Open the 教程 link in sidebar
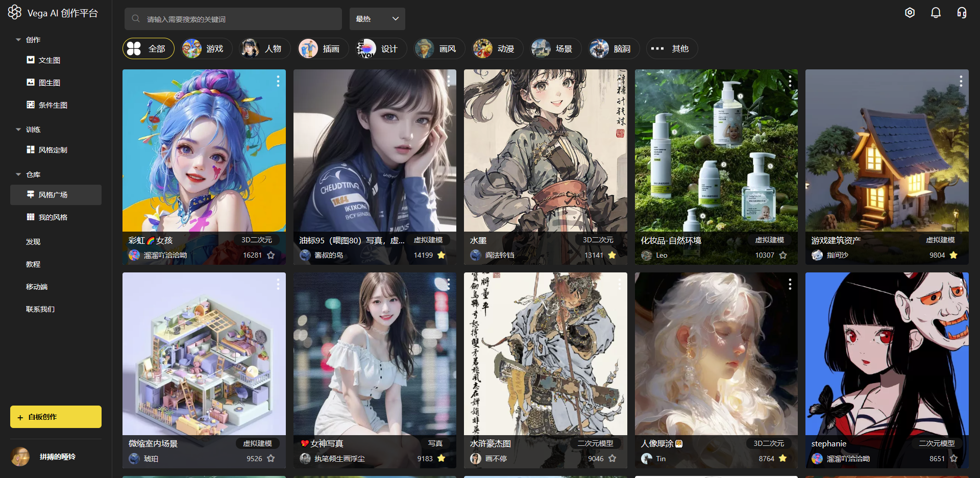980x478 pixels. point(33,264)
